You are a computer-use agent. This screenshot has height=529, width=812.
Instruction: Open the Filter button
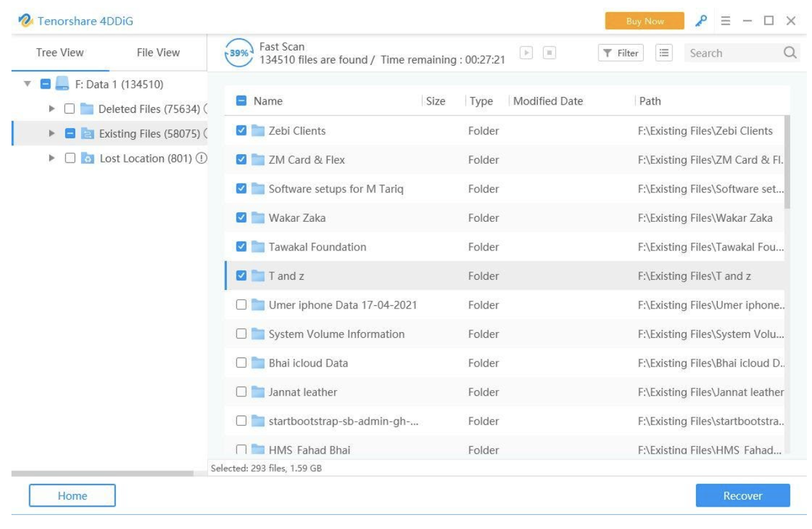[620, 53]
